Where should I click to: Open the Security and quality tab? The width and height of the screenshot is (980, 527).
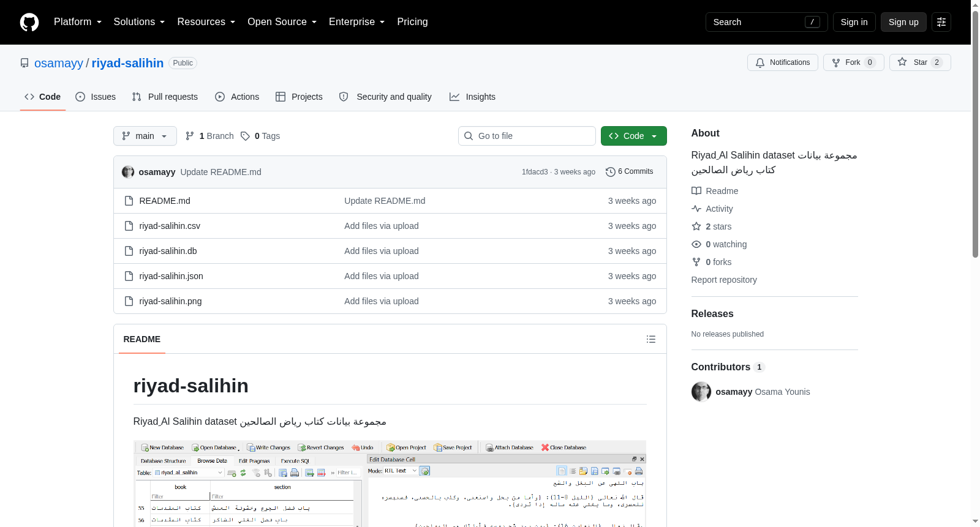385,97
